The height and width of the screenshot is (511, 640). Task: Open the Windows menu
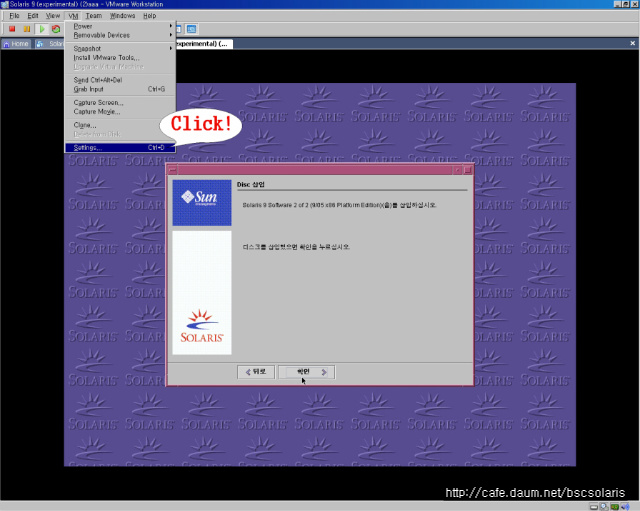(x=122, y=16)
